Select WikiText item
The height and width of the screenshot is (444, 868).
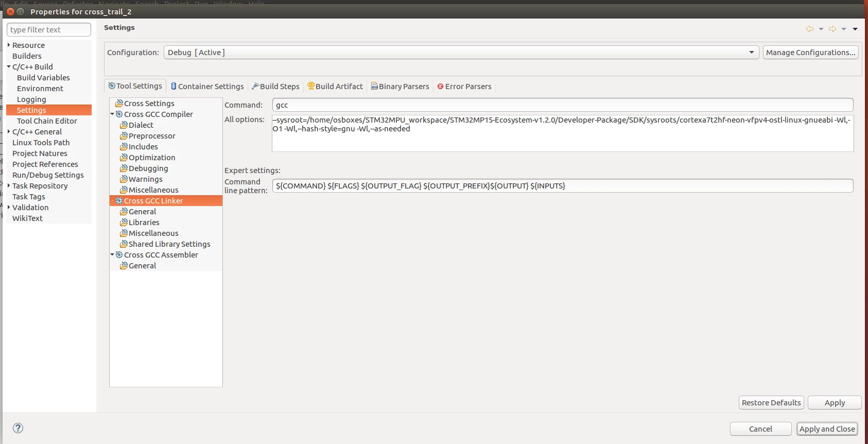[x=27, y=218]
